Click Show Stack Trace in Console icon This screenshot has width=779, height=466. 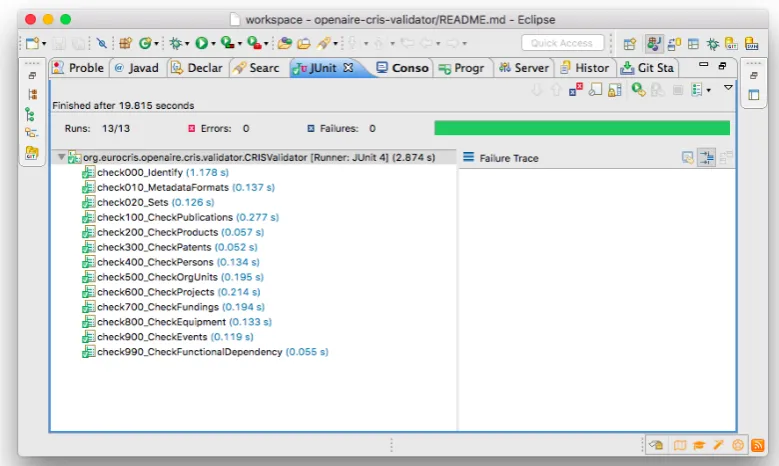(688, 158)
